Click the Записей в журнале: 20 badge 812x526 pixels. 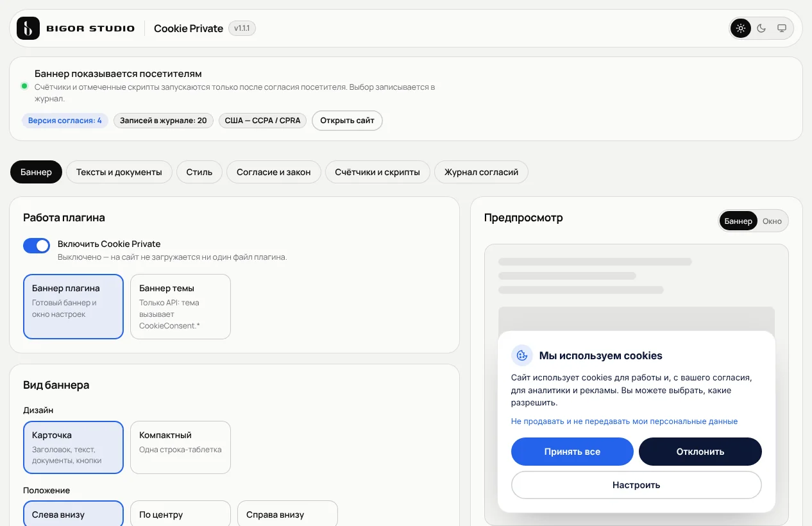pyautogui.click(x=164, y=121)
